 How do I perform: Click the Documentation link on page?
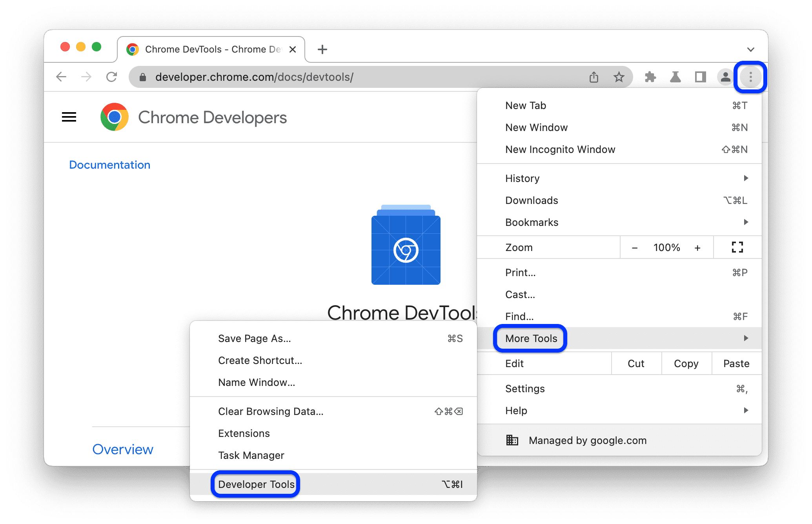[108, 164]
